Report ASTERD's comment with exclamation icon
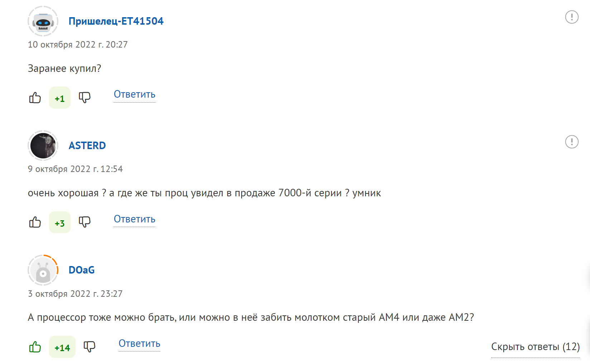This screenshot has height=364, width=590. coord(571,142)
